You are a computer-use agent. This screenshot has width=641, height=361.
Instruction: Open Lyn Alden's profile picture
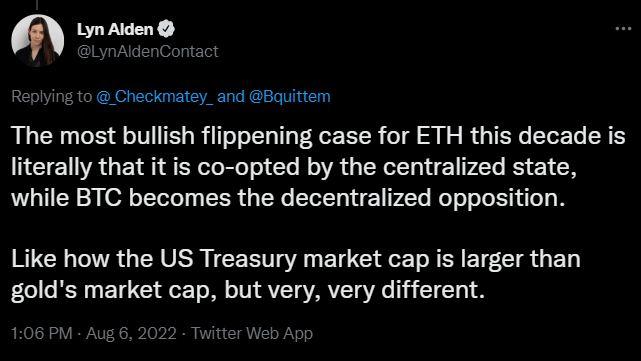[38, 40]
